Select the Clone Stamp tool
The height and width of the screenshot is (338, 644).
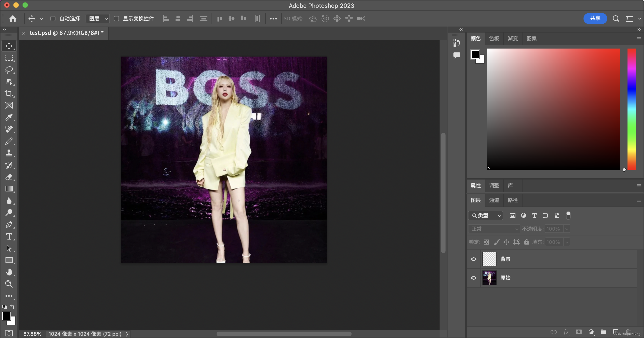point(9,153)
